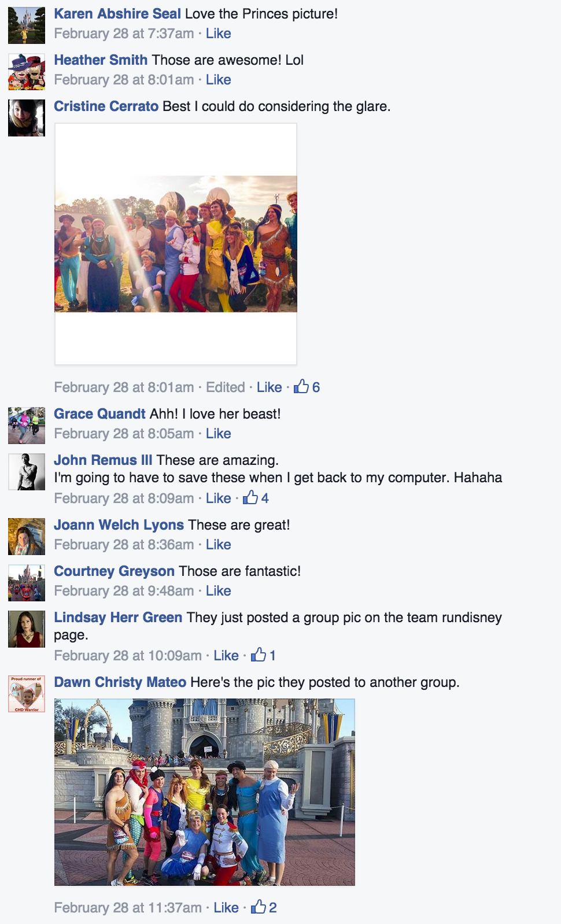Open Karen Abshire Seal's profile picture
Screen dimensions: 561x924
pyautogui.click(x=27, y=25)
